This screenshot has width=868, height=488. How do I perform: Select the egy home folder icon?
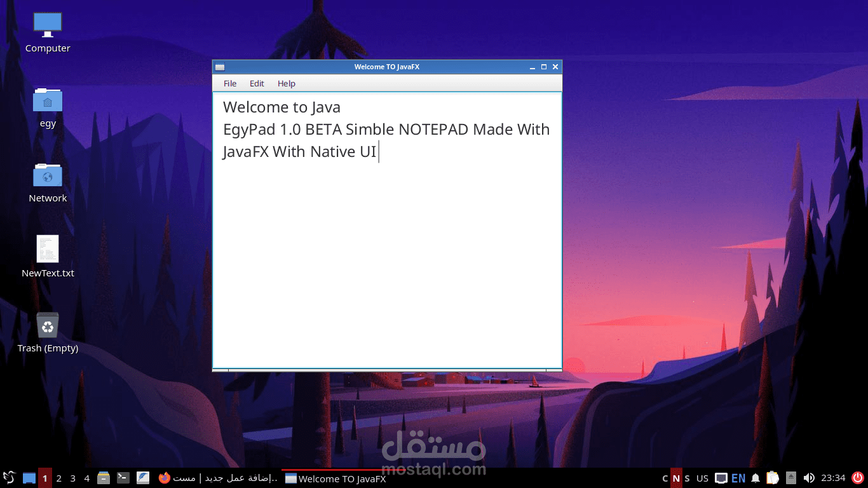coord(48,107)
